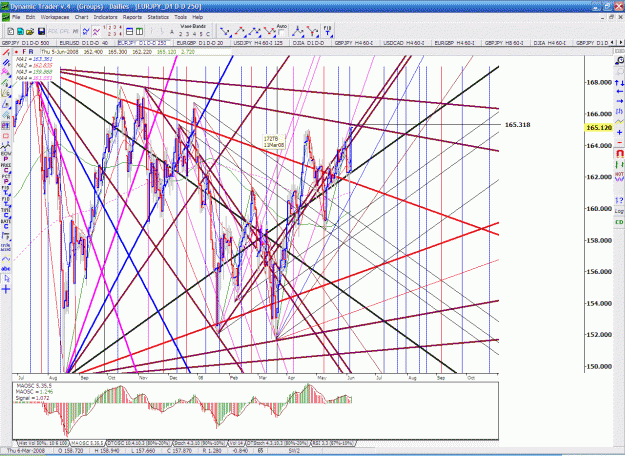Select Wave Bands option C
Viewport: 625px width, 456px height.
coord(207,34)
